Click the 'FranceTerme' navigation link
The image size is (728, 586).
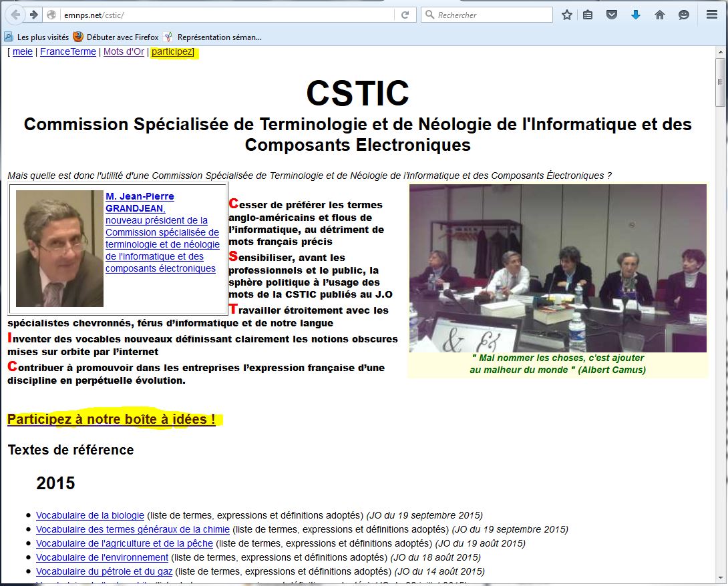[67, 52]
